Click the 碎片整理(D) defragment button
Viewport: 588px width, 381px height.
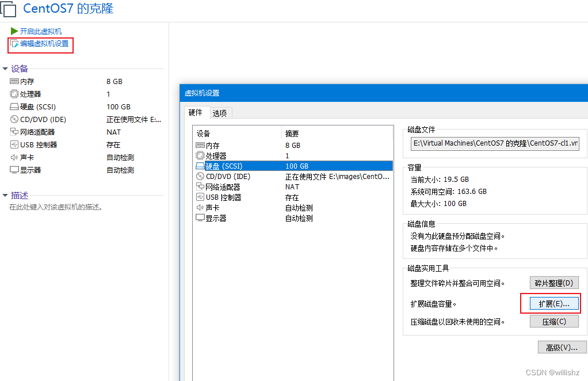[x=554, y=283]
